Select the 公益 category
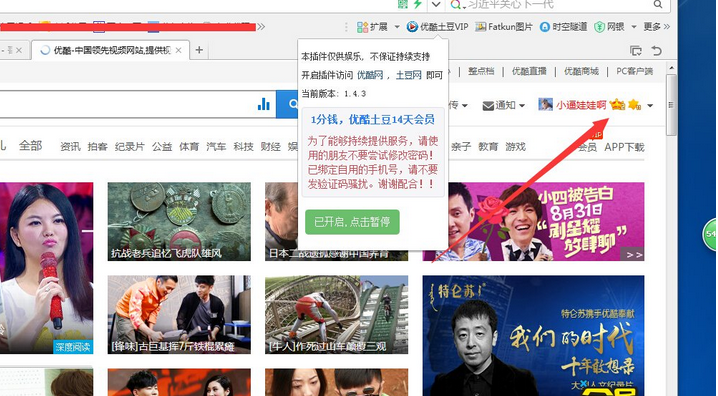This screenshot has height=396, width=718. click(162, 146)
